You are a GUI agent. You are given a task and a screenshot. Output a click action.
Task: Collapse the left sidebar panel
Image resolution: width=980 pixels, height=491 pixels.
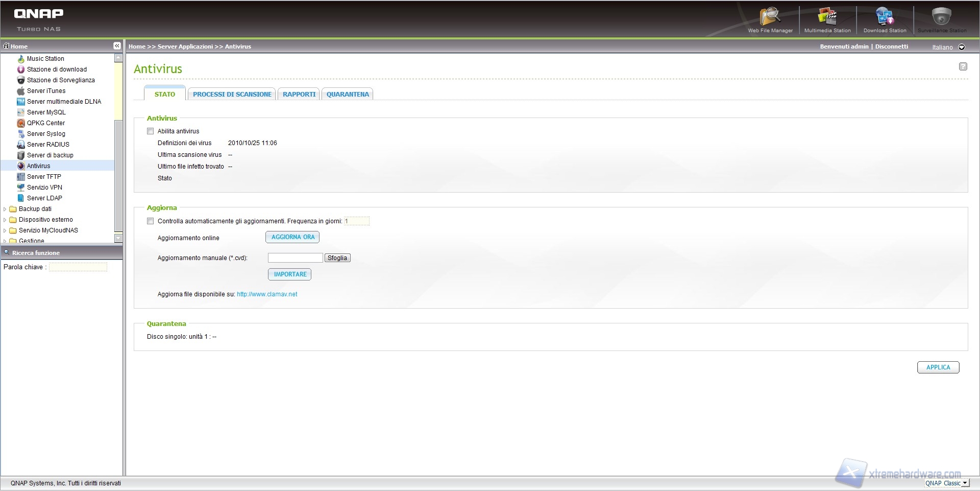coord(117,46)
